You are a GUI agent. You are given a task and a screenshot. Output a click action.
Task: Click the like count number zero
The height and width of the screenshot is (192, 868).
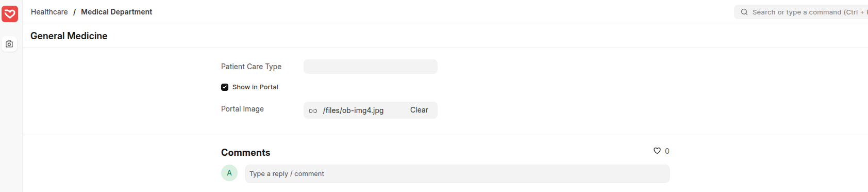pyautogui.click(x=667, y=151)
